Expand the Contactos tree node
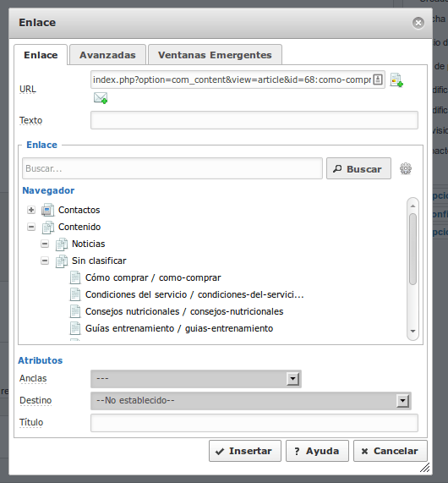 point(31,210)
